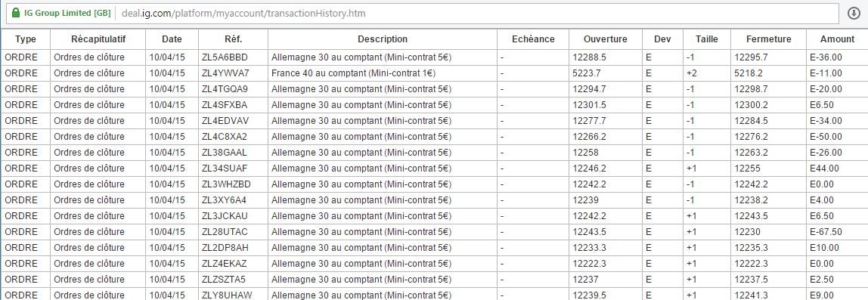Click amount E-34.00
The width and height of the screenshot is (868, 300).
click(826, 121)
